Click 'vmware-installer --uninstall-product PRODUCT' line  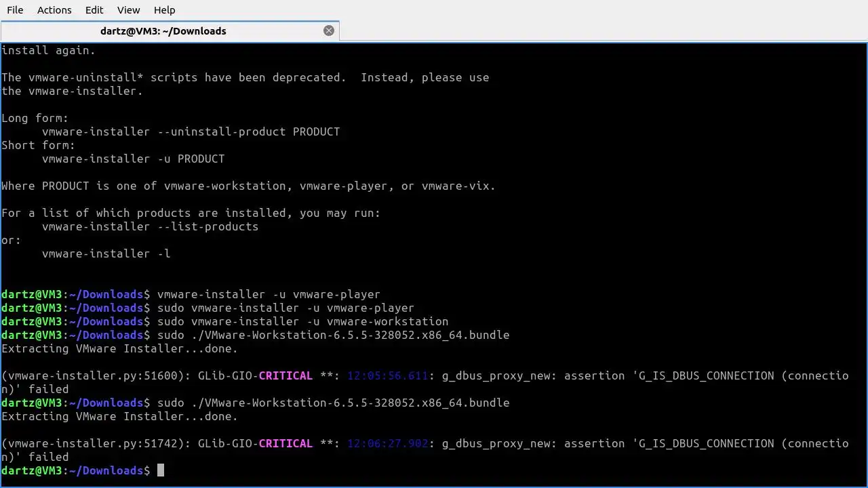click(191, 131)
